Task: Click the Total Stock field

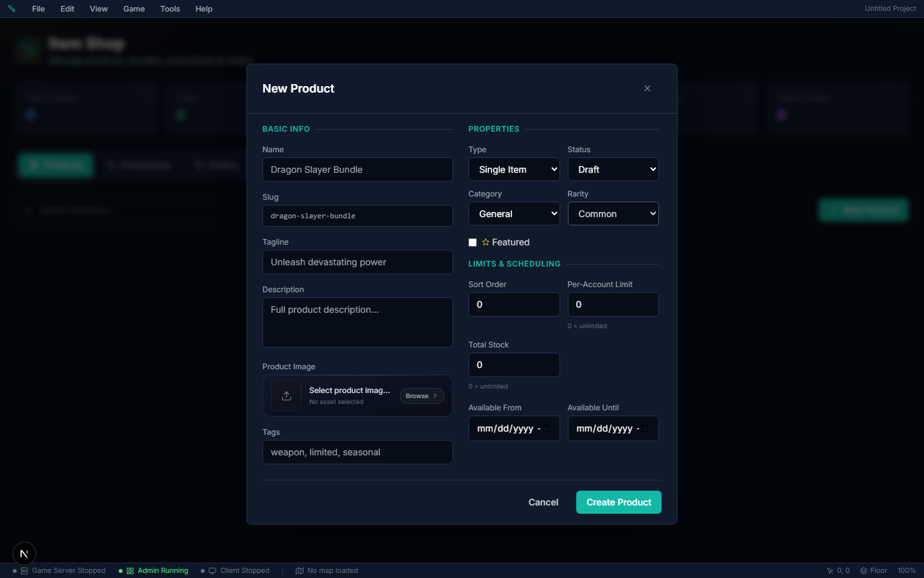Action: tap(514, 365)
